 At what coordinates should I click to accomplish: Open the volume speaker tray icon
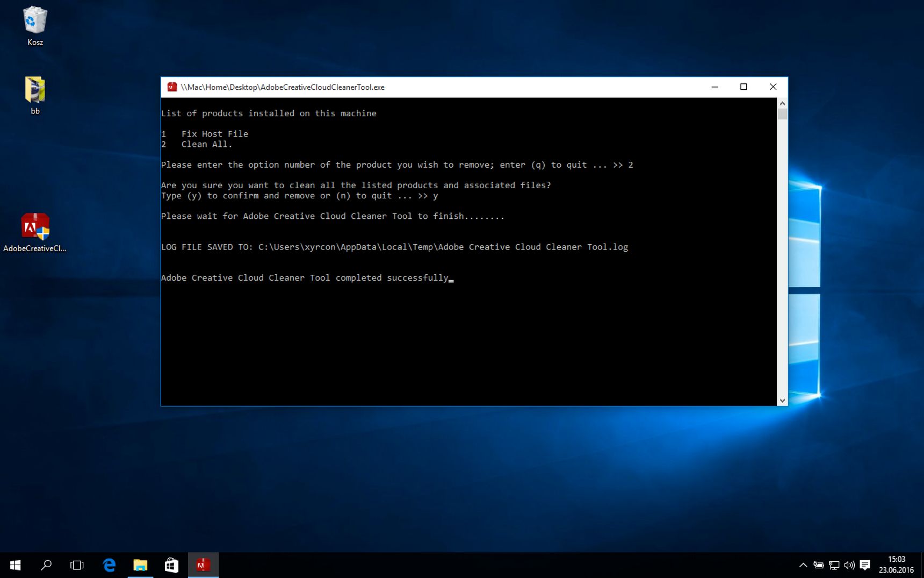point(849,565)
